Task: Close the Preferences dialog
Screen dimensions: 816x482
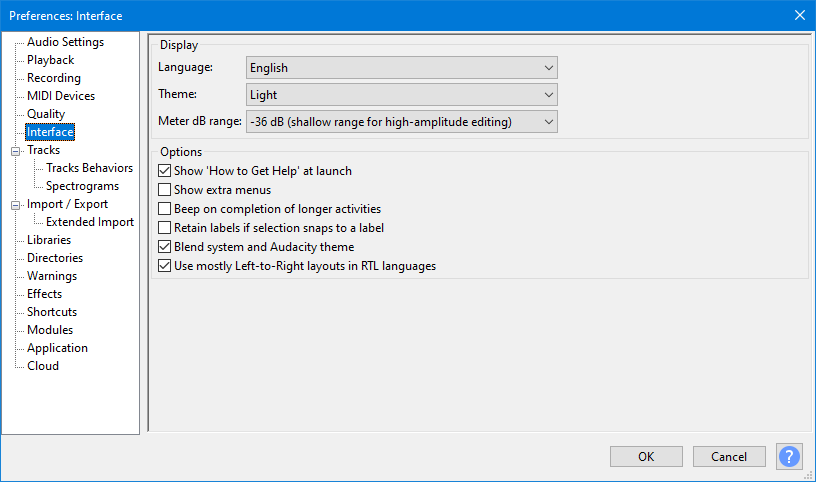Action: click(x=800, y=15)
